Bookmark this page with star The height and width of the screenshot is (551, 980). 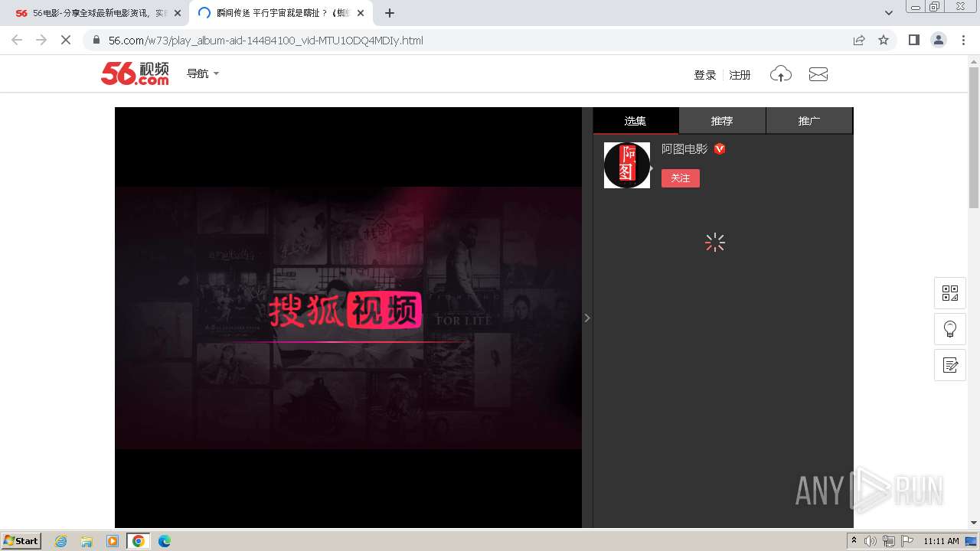(884, 41)
